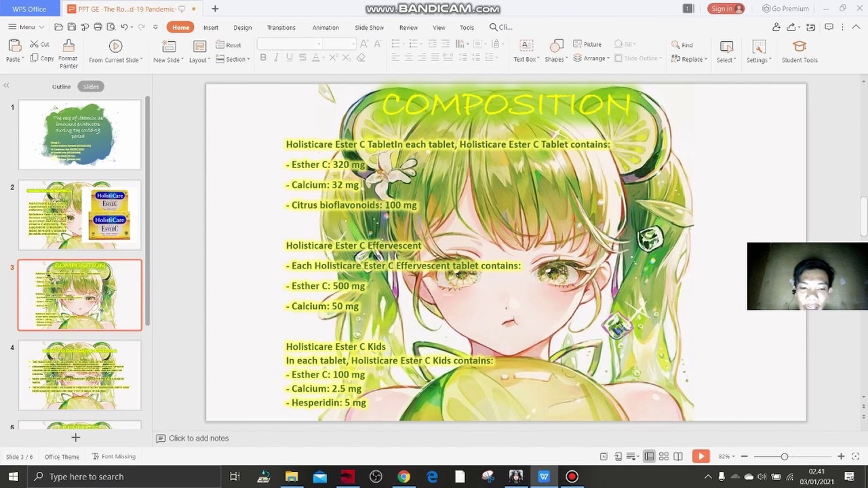The image size is (868, 488).
Task: Insert a Picture from the ribbon
Action: [587, 44]
